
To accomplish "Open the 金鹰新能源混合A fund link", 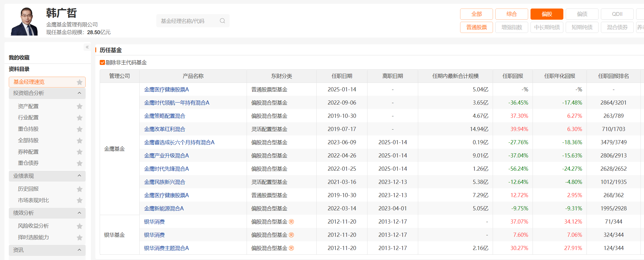I will [164, 209].
